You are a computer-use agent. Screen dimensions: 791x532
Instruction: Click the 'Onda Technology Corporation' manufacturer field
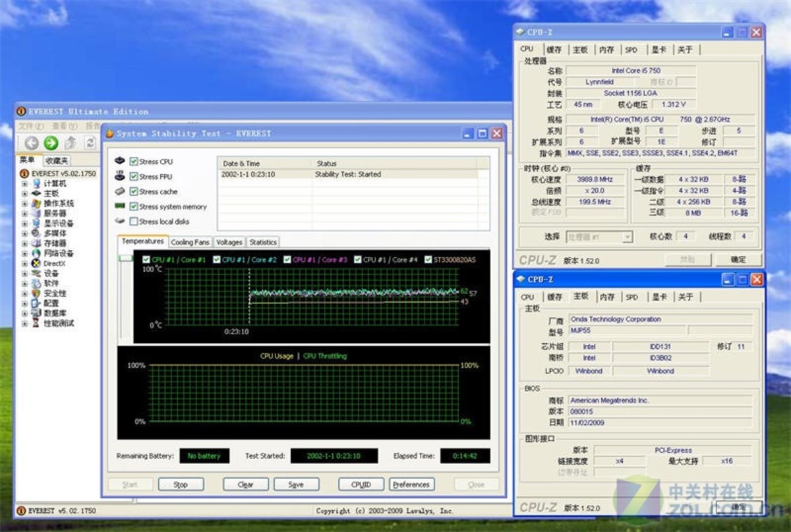(x=660, y=319)
